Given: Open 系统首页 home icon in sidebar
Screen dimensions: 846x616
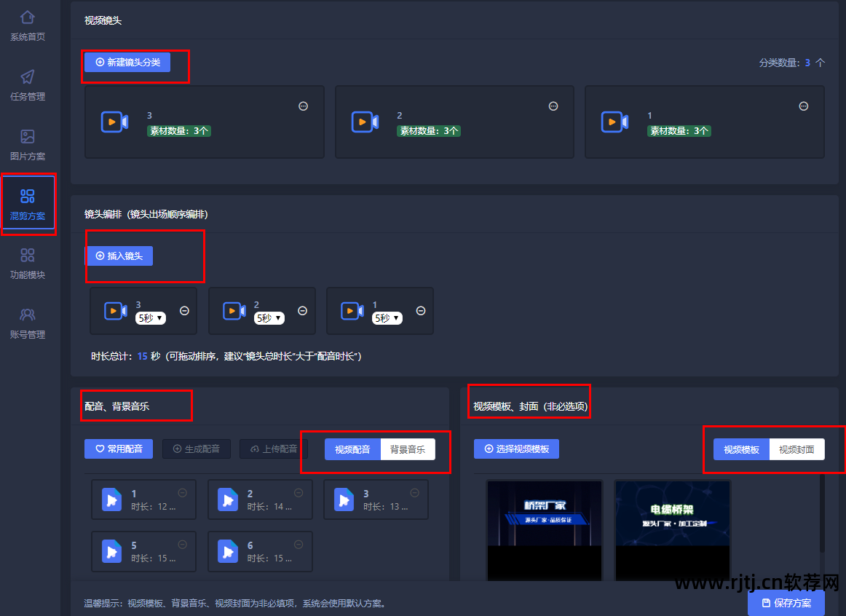Looking at the screenshot, I should click(28, 17).
